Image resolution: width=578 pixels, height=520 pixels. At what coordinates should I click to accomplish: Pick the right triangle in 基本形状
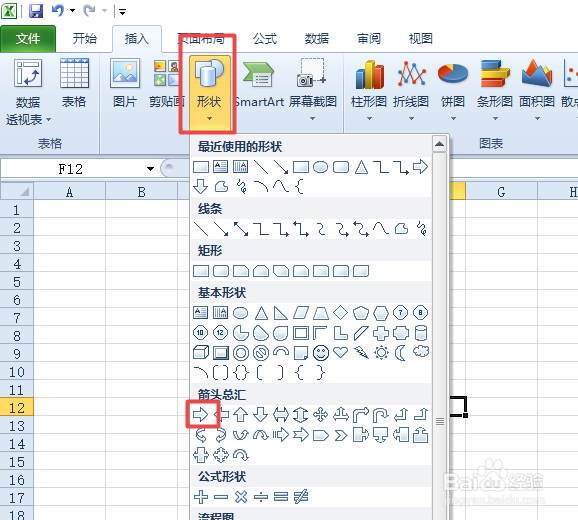281,313
